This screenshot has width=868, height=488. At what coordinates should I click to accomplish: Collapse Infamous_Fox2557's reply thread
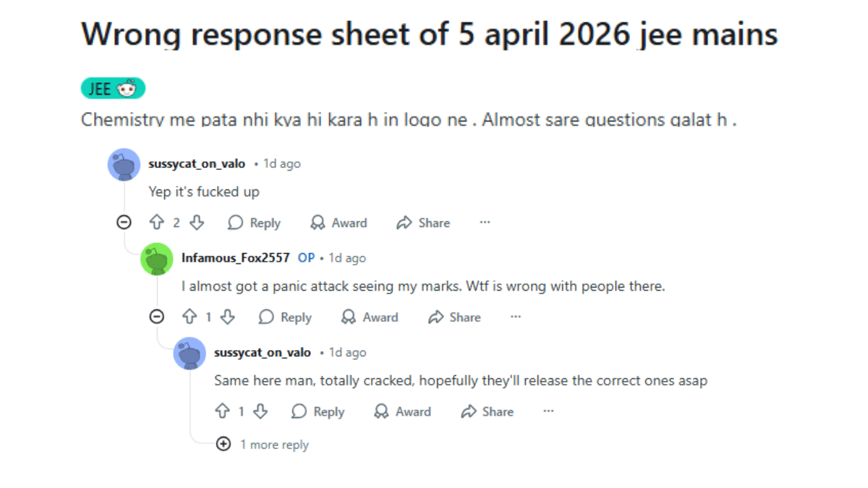click(x=157, y=317)
